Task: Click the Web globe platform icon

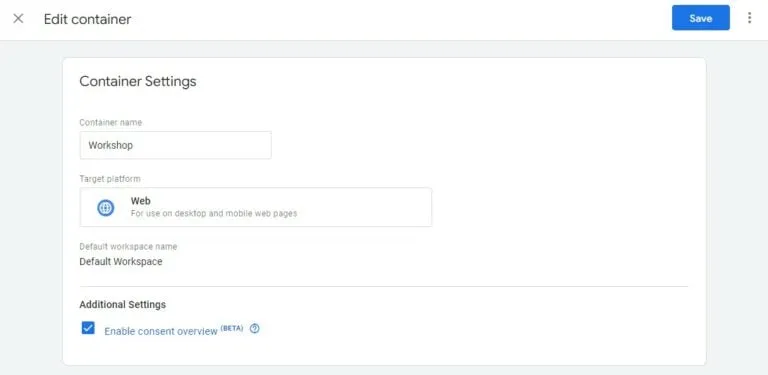Action: point(105,207)
